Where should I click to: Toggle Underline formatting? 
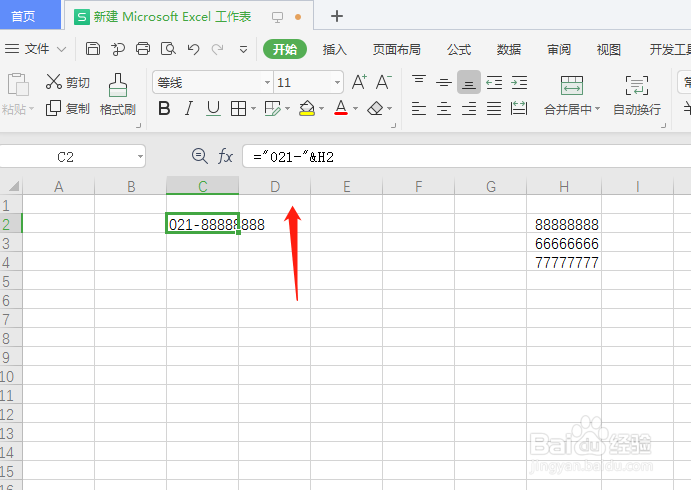(x=213, y=108)
